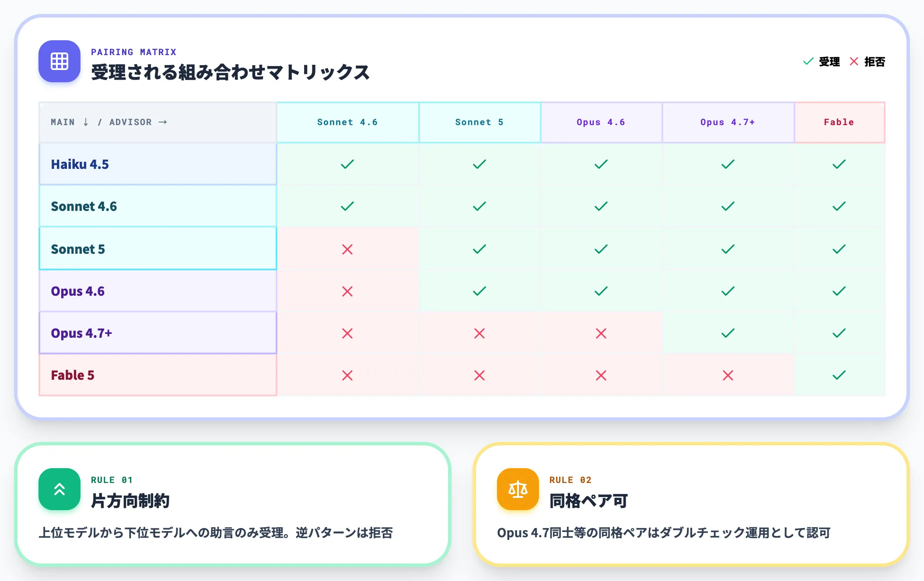The height and width of the screenshot is (581, 924).
Task: Select the Fable advisor column header
Action: (x=840, y=122)
